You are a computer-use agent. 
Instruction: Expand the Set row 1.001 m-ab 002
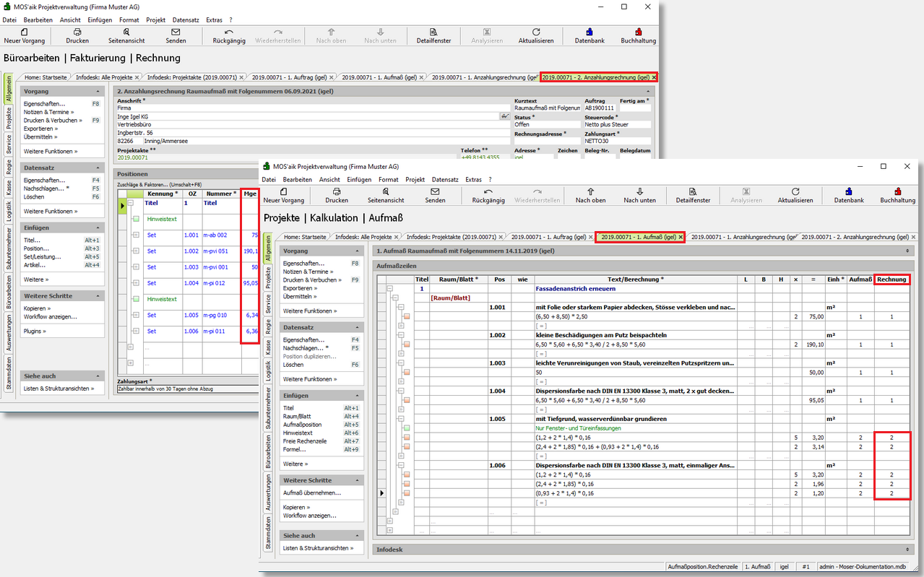[x=135, y=235]
